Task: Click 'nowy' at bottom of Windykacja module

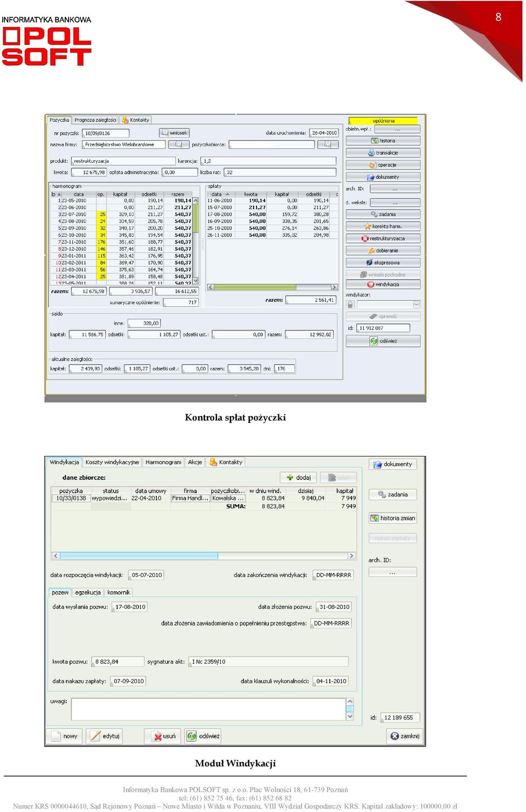Action: pos(64,736)
